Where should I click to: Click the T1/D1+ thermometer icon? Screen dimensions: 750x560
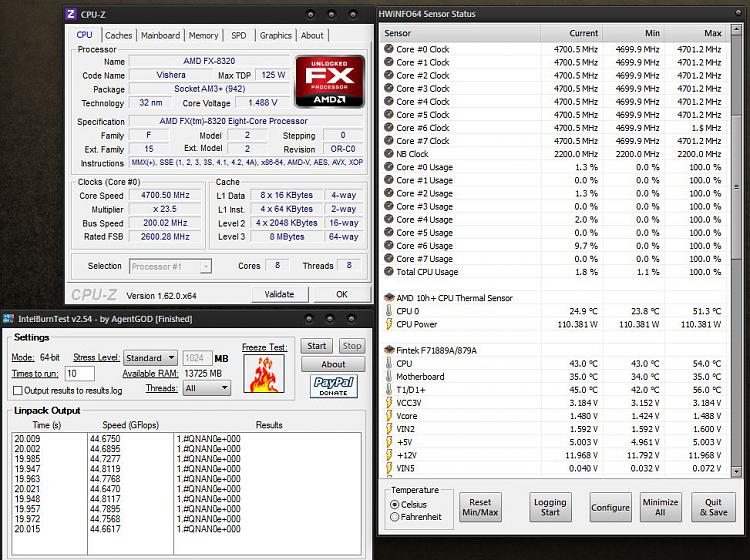(x=389, y=389)
